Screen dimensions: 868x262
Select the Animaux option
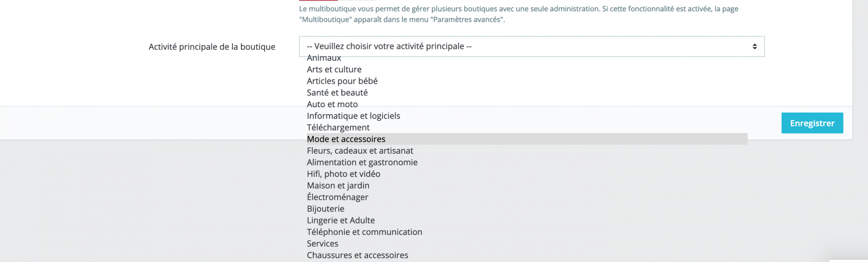pos(324,58)
